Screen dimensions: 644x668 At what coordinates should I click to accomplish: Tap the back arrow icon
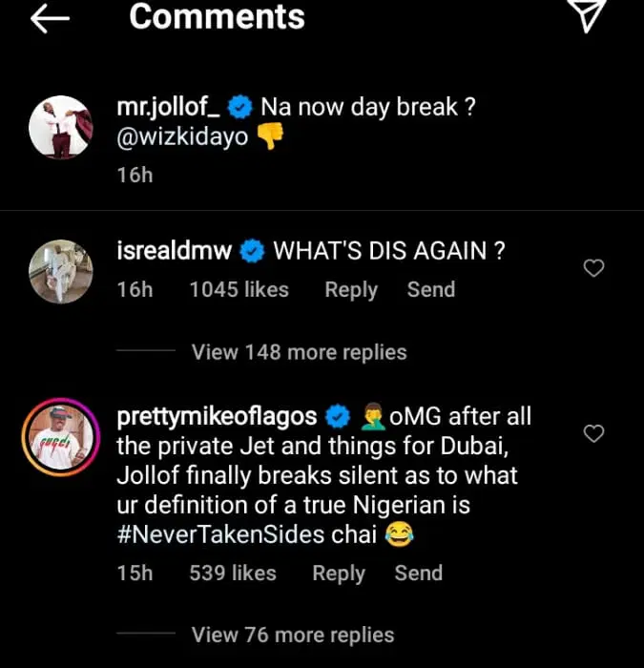pos(51,19)
